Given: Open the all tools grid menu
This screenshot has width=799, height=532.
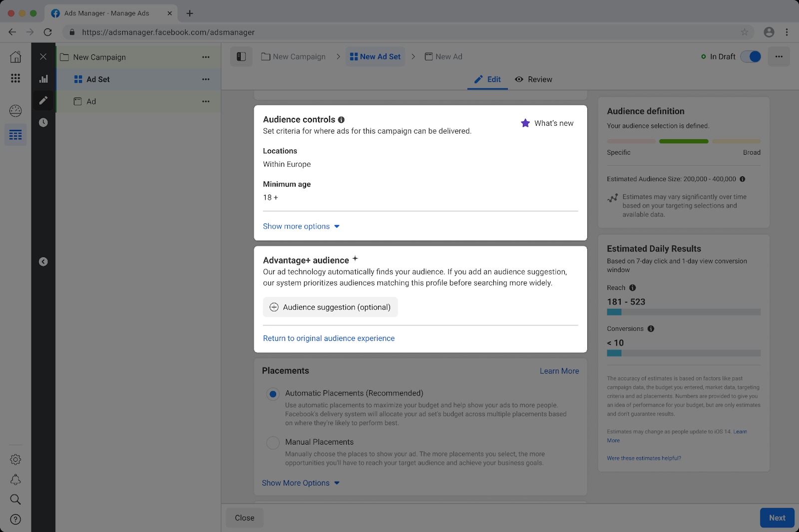Looking at the screenshot, I should 15,78.
